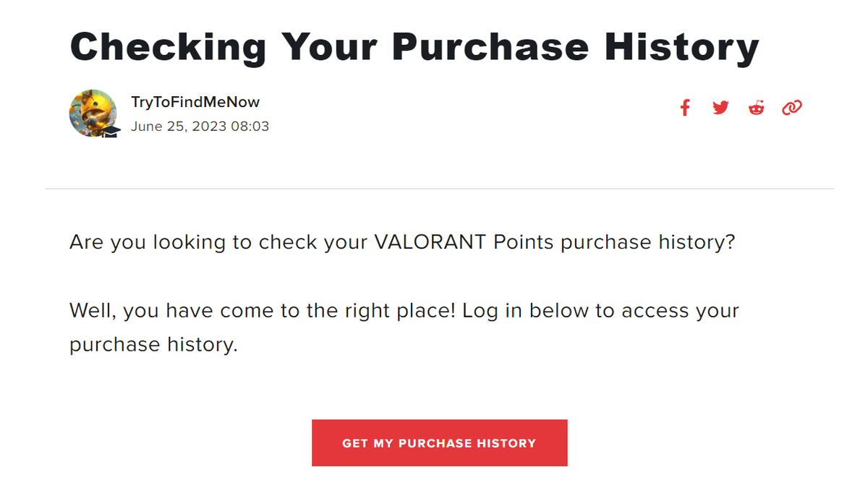Click "purchase history." on the last text line
Viewport: 868px width, 488px height.
coord(153,345)
